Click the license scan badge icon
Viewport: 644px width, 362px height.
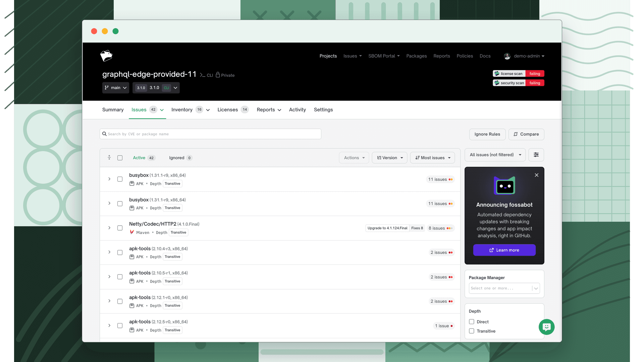497,73
